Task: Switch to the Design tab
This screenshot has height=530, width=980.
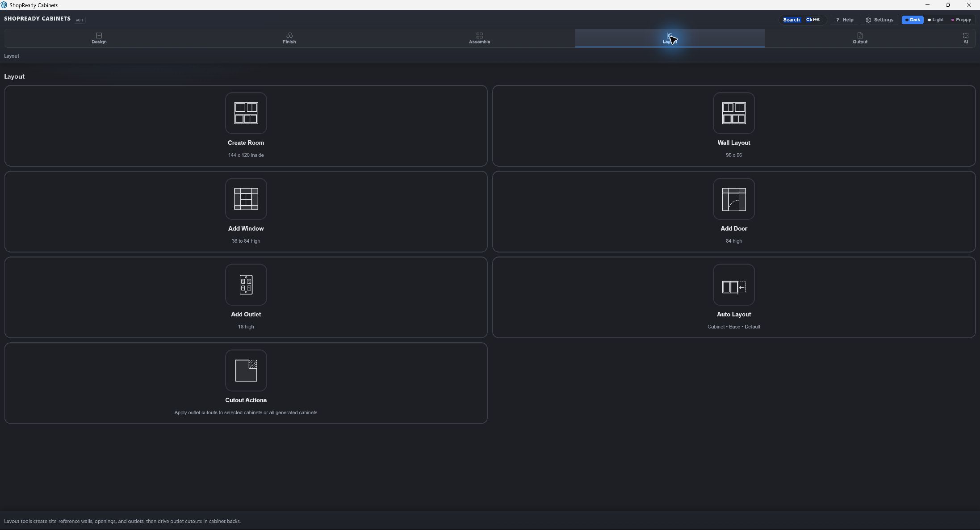Action: coord(99,38)
